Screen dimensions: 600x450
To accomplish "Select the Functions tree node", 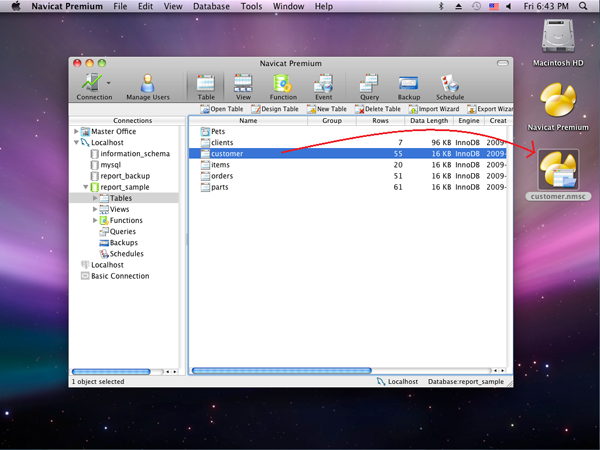I will point(121,220).
